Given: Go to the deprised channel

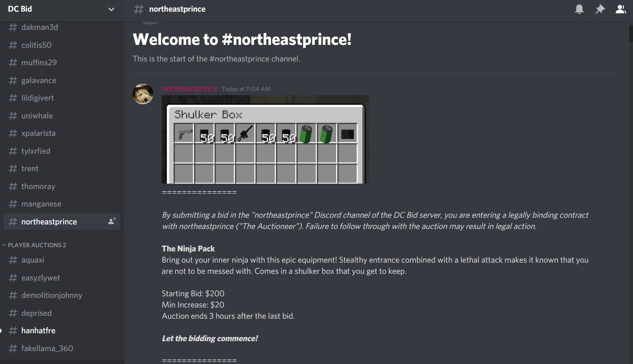Looking at the screenshot, I should point(62,313).
